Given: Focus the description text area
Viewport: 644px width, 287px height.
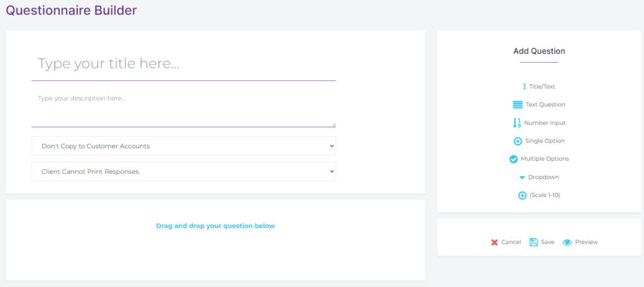Looking at the screenshot, I should point(184,109).
